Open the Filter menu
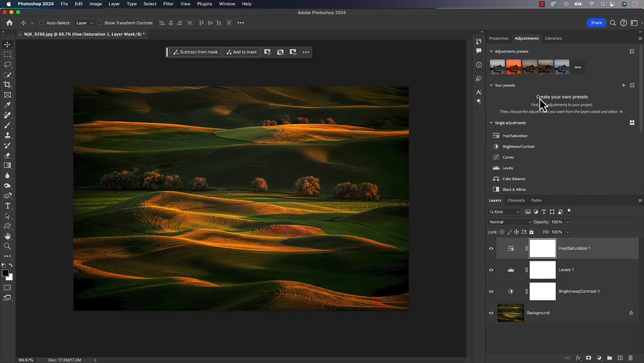Image resolution: width=644 pixels, height=363 pixels. coord(169,4)
